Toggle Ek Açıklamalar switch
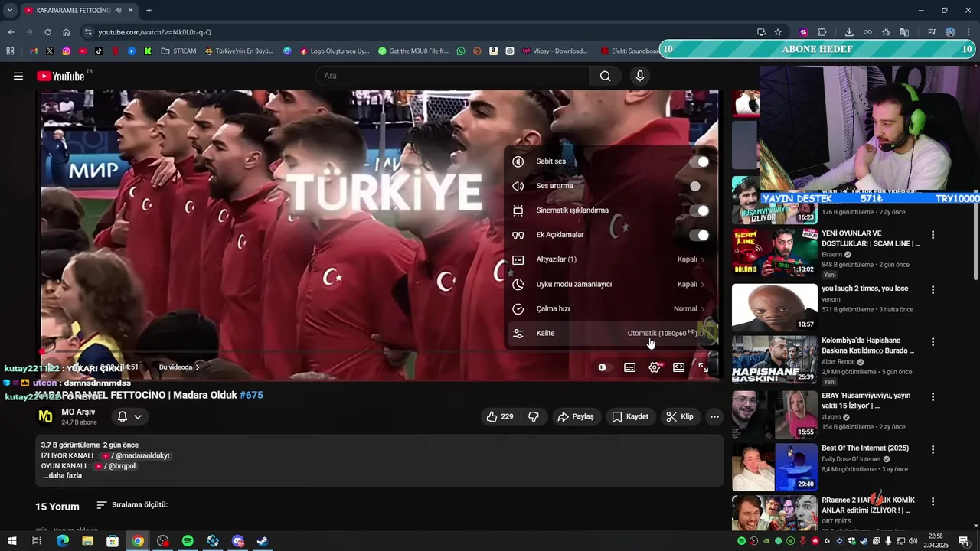980x551 pixels. point(699,235)
